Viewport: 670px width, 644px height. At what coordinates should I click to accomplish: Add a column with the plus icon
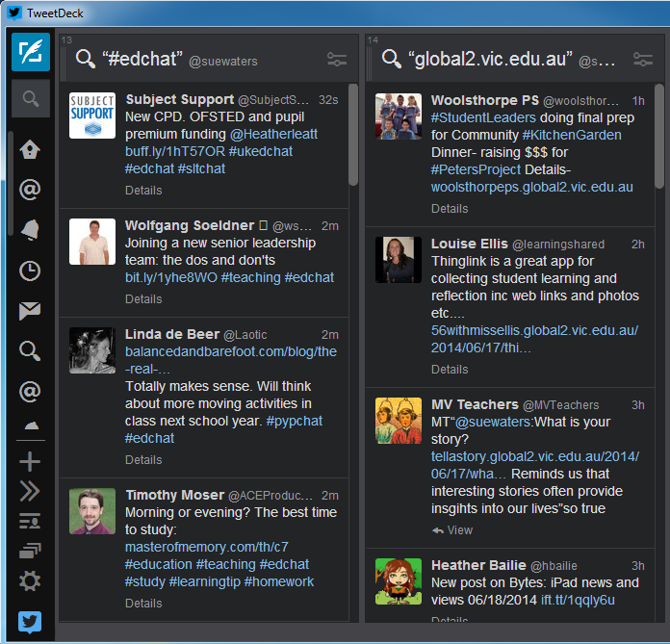30,461
